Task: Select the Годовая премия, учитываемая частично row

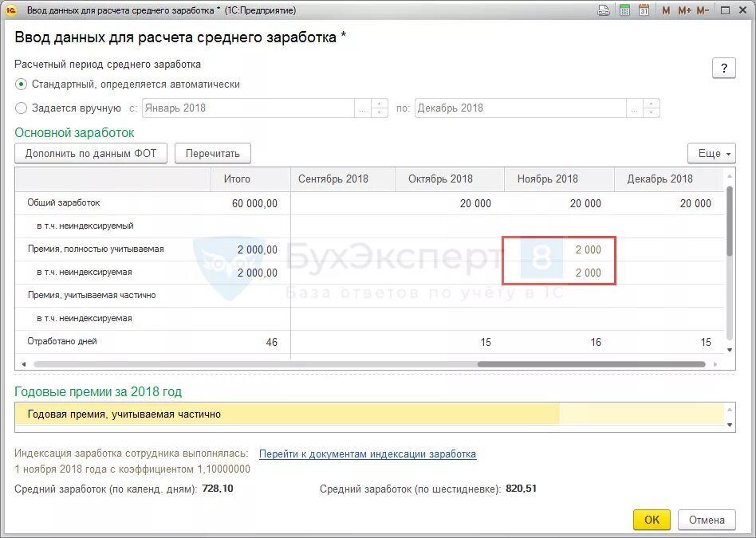Action: (369, 414)
